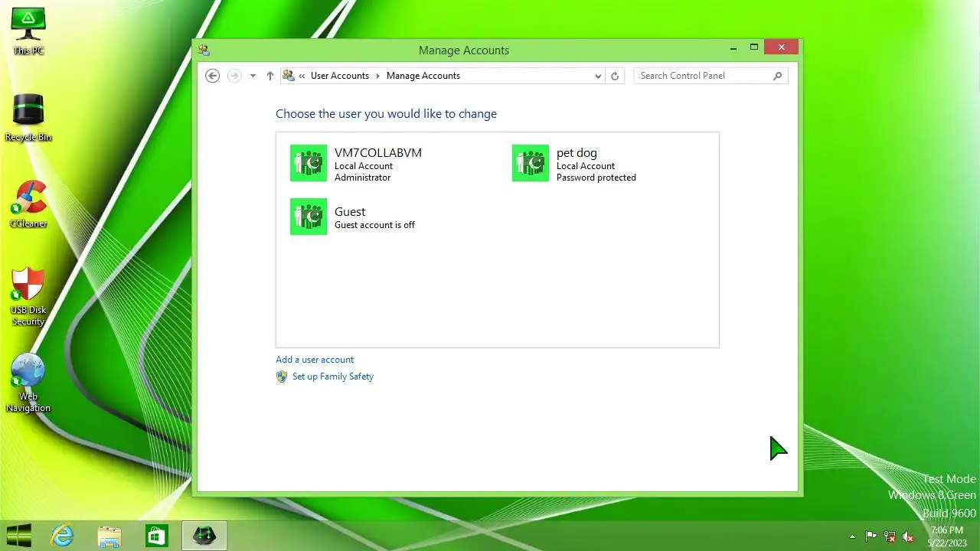Select the VM7COLLABVM account name
The height and width of the screenshot is (551, 980).
[x=378, y=153]
